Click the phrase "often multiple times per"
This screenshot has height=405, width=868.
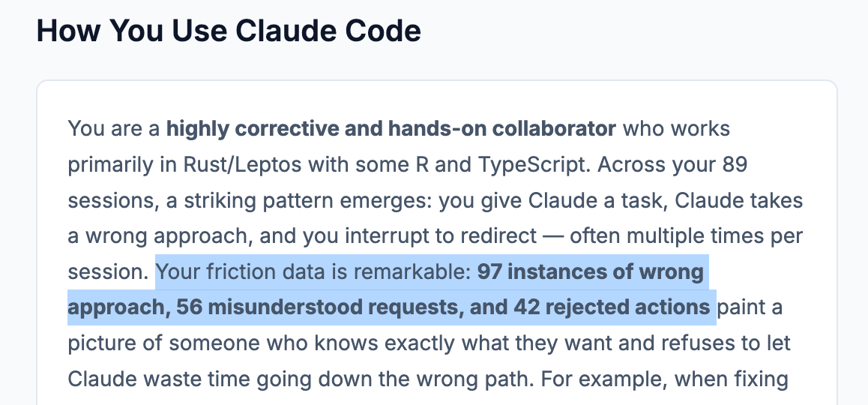pos(687,235)
